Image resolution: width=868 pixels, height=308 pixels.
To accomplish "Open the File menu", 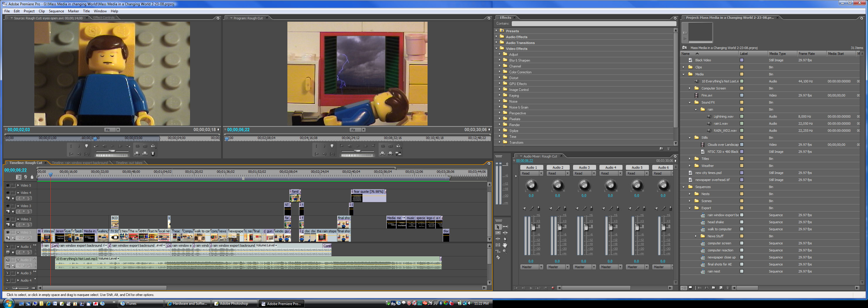I will (x=7, y=11).
